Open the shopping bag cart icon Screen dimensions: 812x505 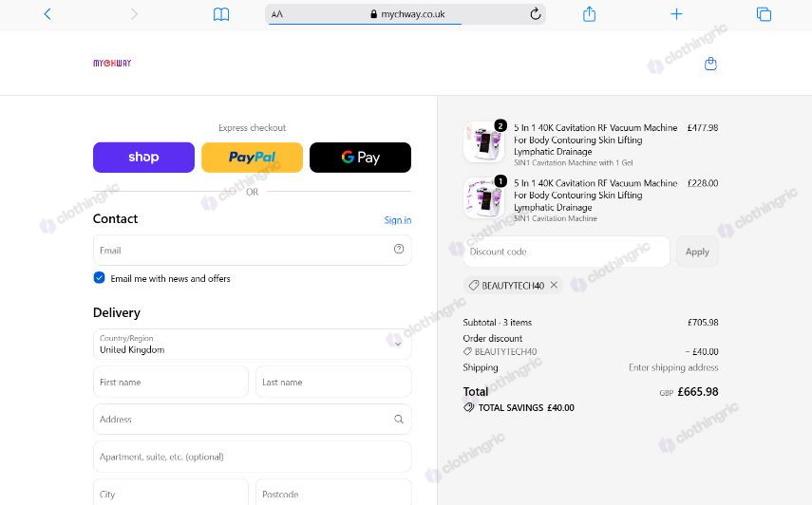pos(710,64)
